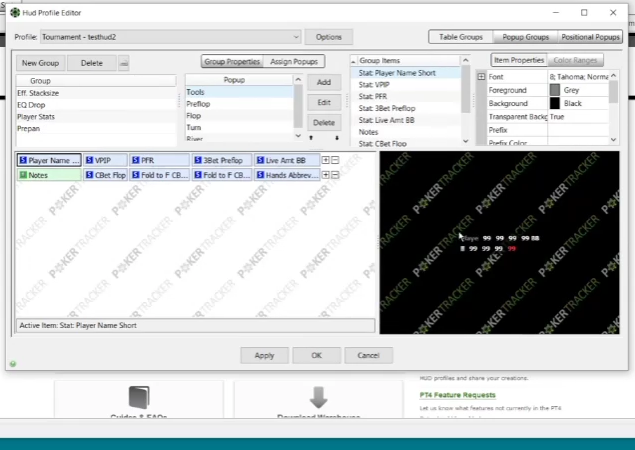
Task: Click the Group Items list scroll down arrow
Action: click(466, 141)
